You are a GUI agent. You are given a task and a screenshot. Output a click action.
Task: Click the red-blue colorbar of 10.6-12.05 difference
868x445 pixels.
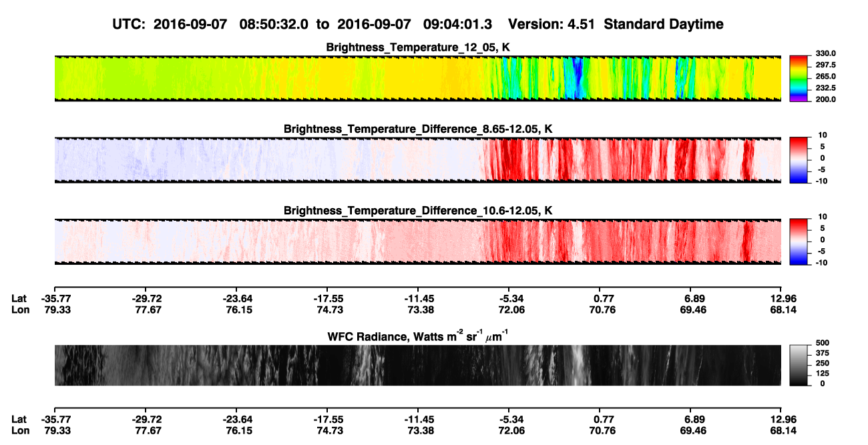[798, 240]
